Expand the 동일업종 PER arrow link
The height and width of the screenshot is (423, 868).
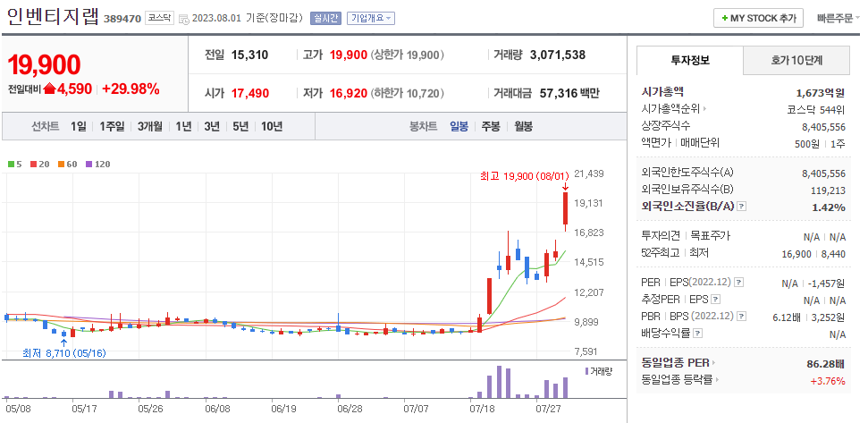coord(678,363)
